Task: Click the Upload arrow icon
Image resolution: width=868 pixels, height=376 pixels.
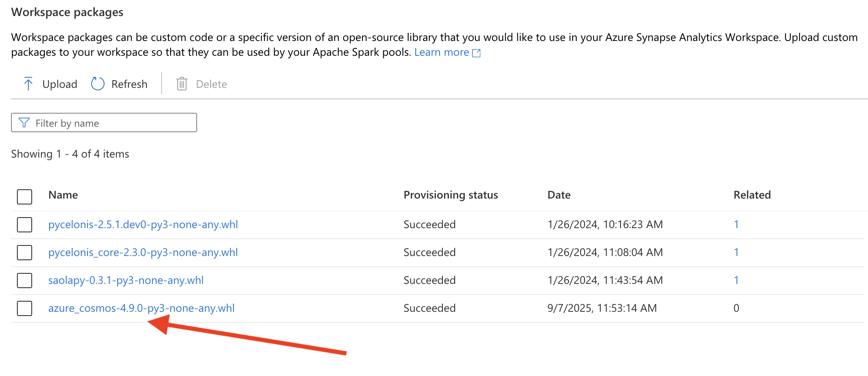Action: (28, 84)
